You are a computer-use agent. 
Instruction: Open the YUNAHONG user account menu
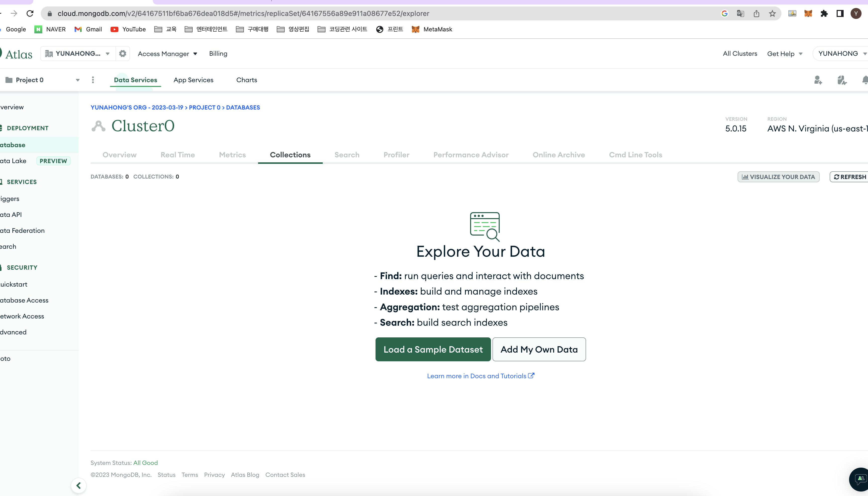click(841, 54)
